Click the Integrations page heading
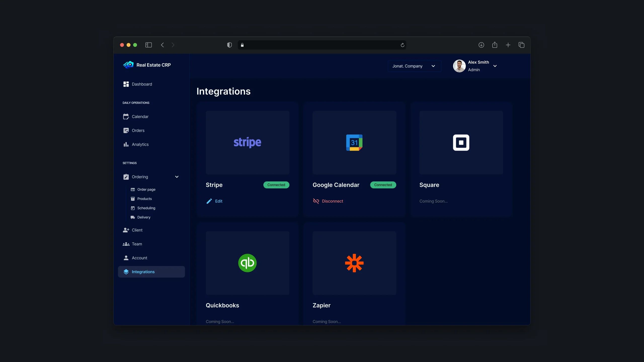 (x=223, y=92)
